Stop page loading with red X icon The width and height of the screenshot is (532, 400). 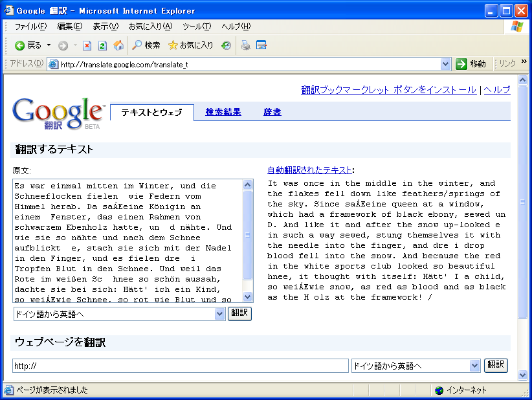coord(87,45)
